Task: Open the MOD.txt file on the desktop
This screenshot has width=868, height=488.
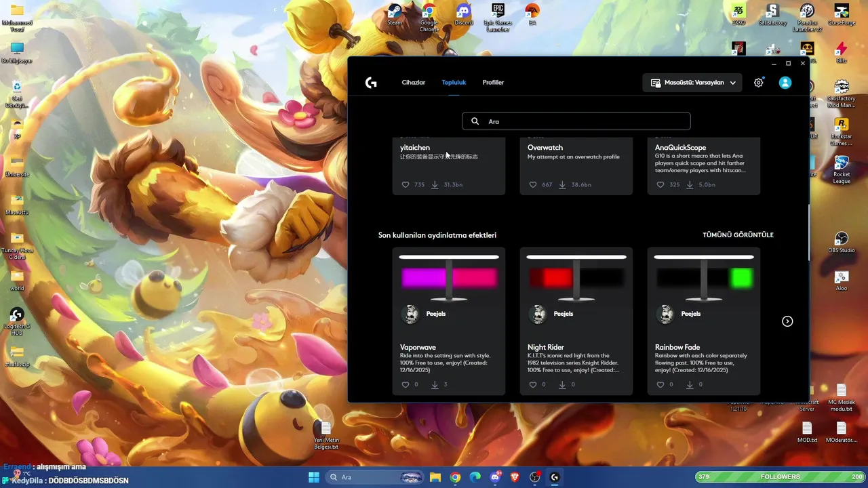Action: click(807, 432)
